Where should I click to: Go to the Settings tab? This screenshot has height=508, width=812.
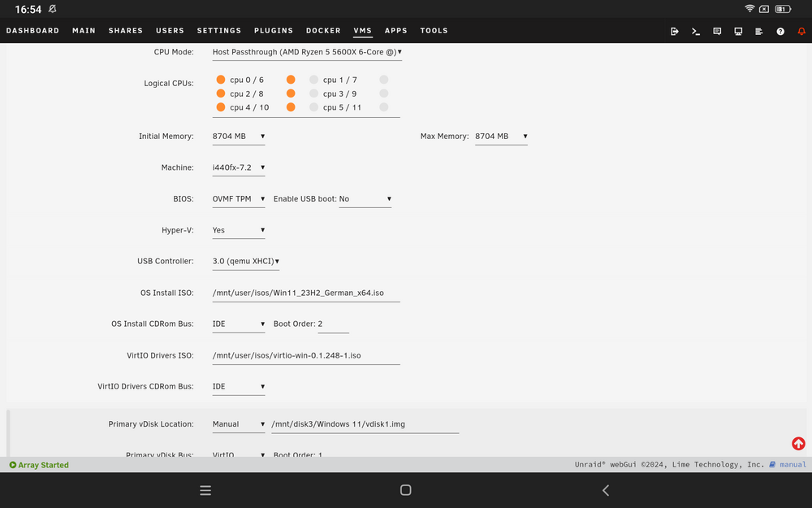219,31
